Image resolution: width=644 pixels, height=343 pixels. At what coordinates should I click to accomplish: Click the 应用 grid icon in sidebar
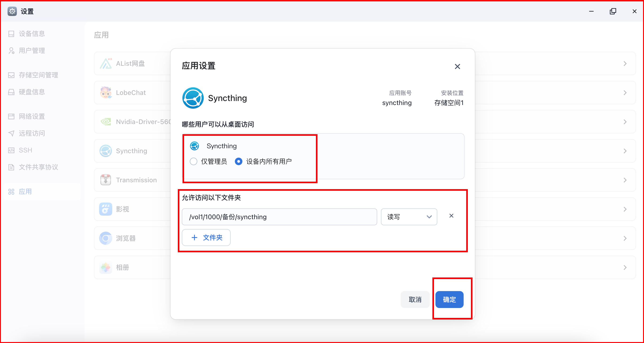click(11, 192)
